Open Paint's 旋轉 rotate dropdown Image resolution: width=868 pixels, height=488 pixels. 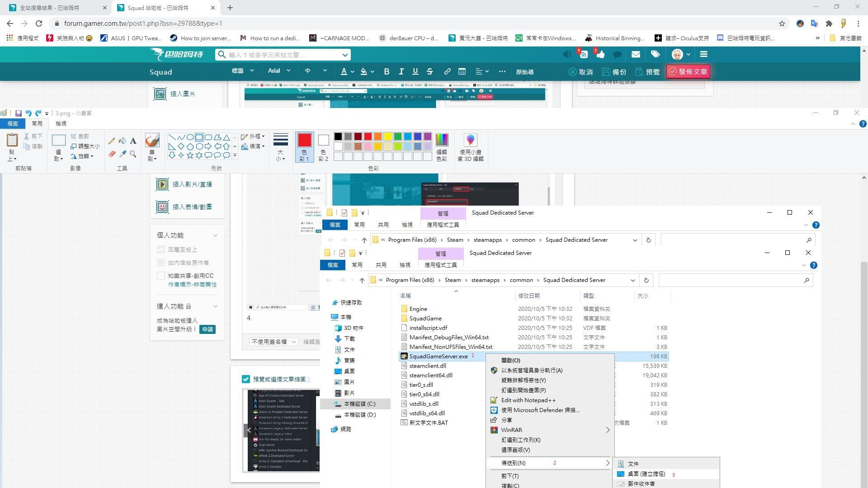[x=82, y=156]
